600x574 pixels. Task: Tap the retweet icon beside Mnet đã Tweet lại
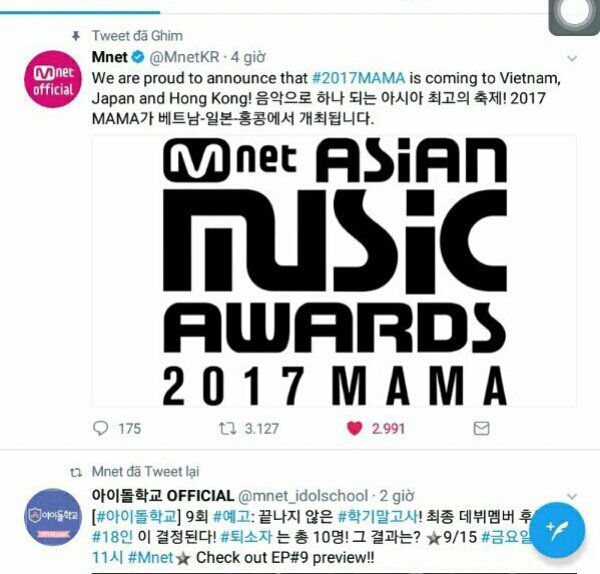tap(76, 473)
